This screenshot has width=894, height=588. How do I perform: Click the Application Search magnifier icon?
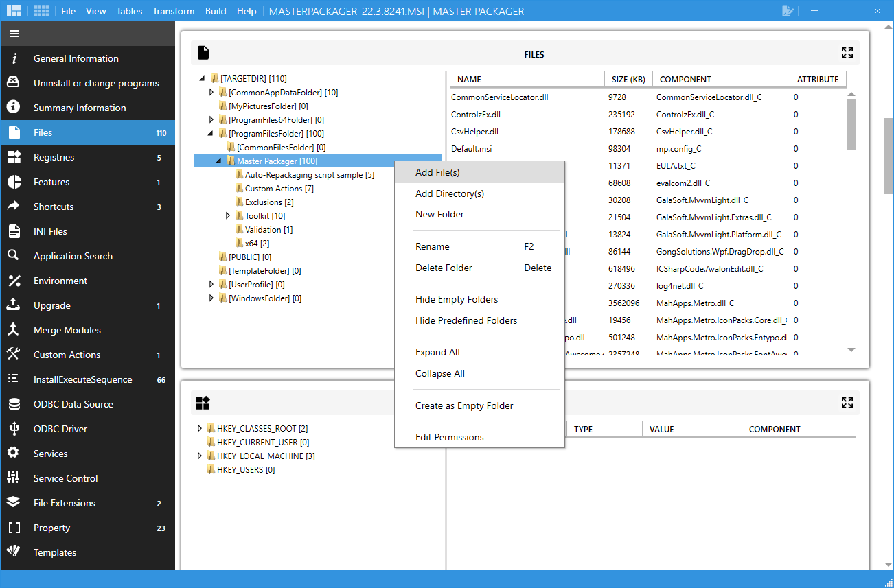pyautogui.click(x=14, y=256)
